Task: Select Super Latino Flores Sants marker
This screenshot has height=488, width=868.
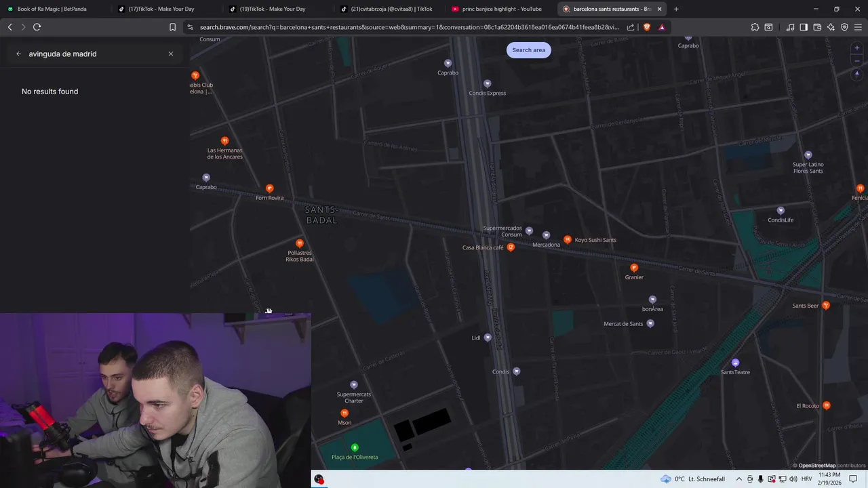Action: click(808, 155)
